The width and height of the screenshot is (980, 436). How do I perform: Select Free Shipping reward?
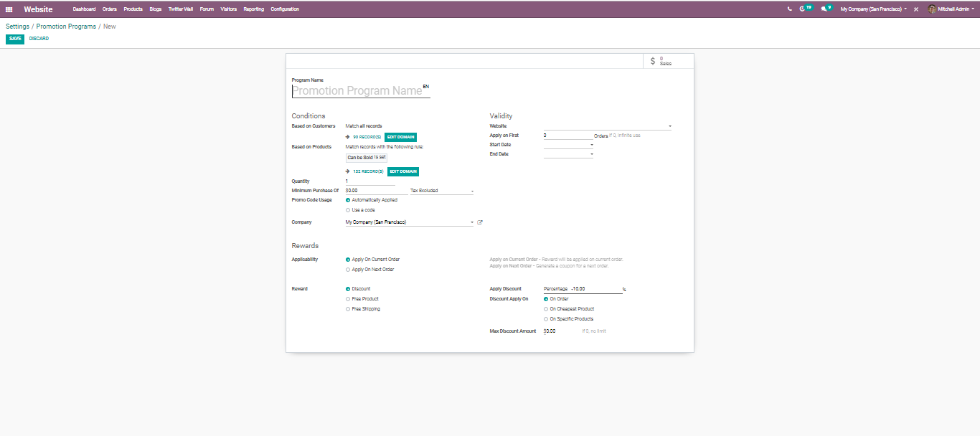coord(348,309)
